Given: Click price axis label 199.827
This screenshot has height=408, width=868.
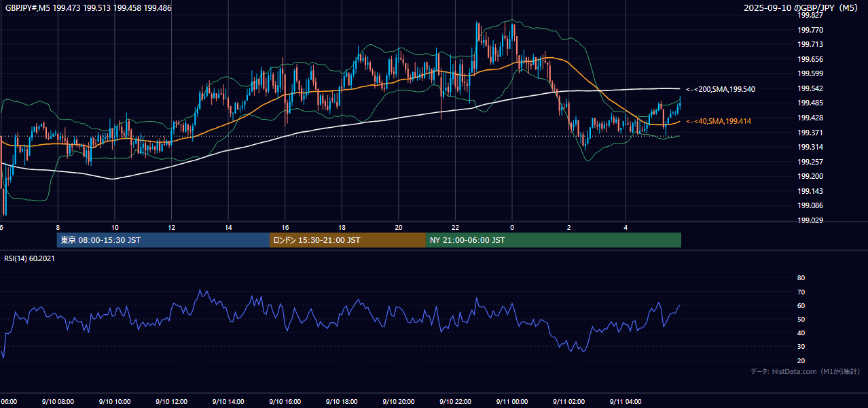Looking at the screenshot, I should click(810, 15).
